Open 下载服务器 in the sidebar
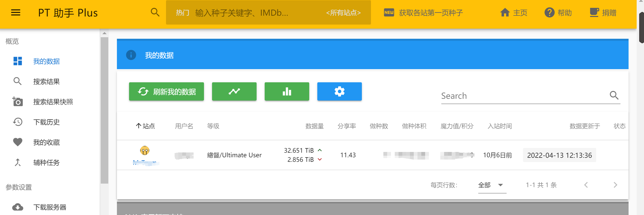Image resolution: width=644 pixels, height=215 pixels. (x=50, y=207)
